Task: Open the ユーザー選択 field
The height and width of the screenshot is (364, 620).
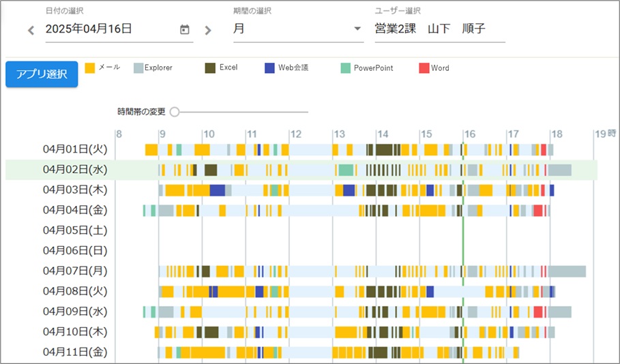Action: [x=439, y=29]
